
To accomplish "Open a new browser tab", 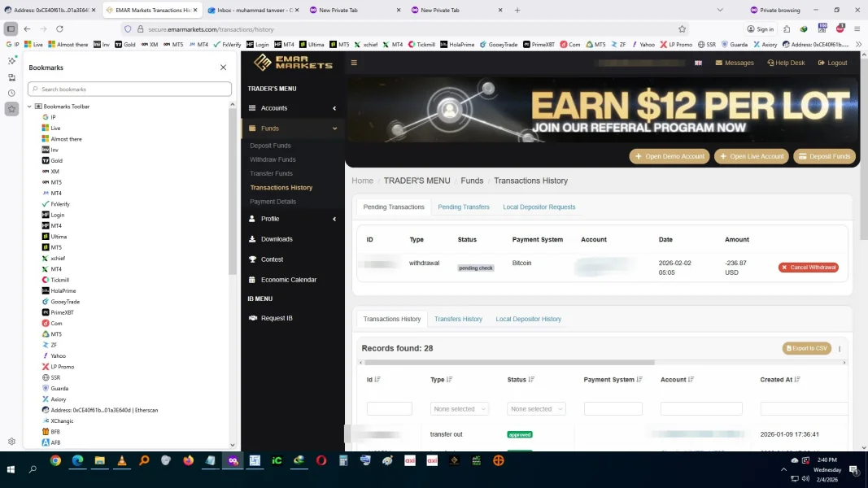I will coord(517,10).
